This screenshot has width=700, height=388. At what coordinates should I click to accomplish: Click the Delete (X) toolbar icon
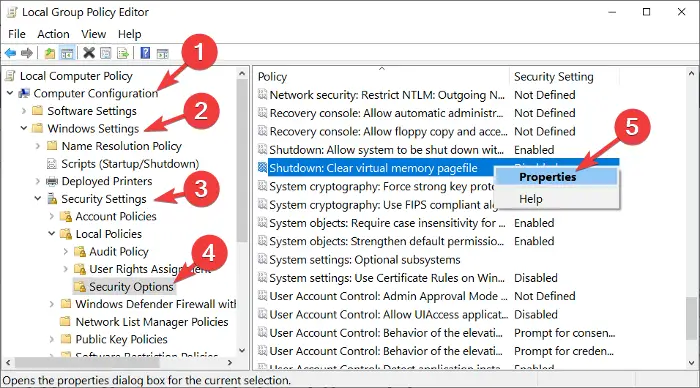click(x=89, y=53)
